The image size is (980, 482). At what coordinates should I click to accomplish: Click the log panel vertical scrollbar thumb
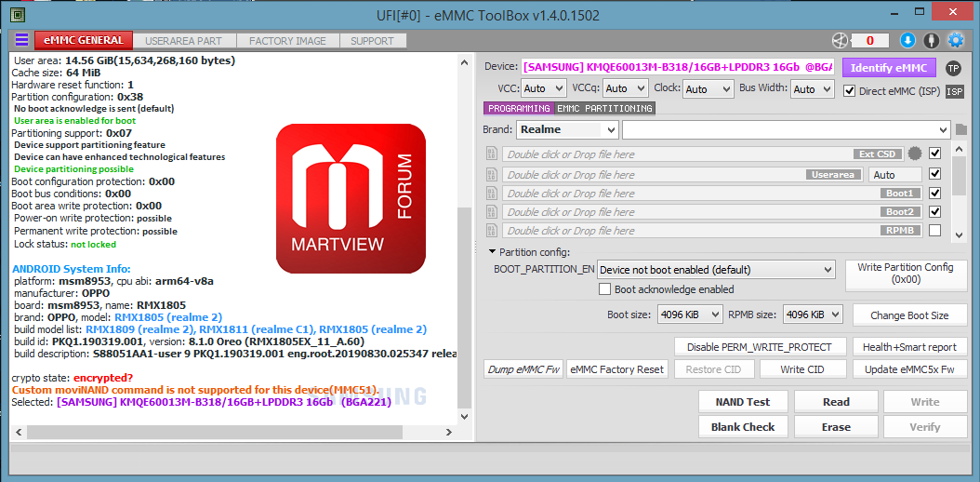pos(463,306)
